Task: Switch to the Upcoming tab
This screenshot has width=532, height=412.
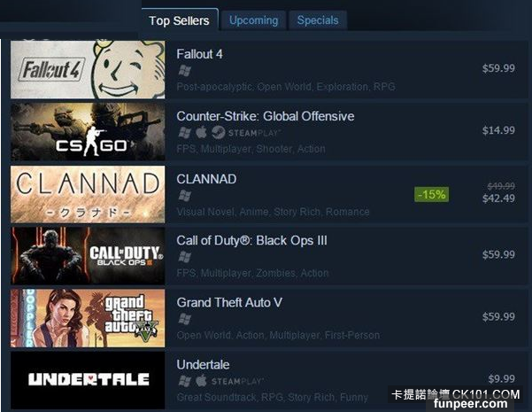Action: point(253,20)
